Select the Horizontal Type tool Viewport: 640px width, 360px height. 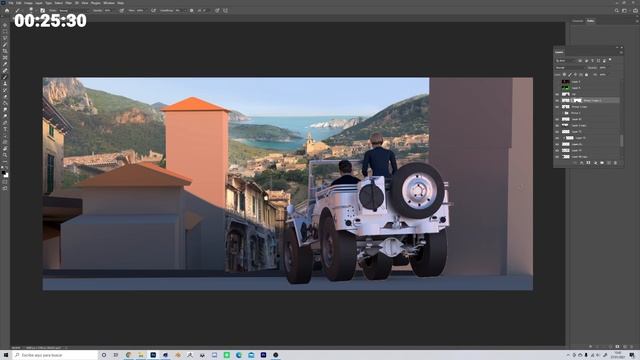[x=5, y=129]
